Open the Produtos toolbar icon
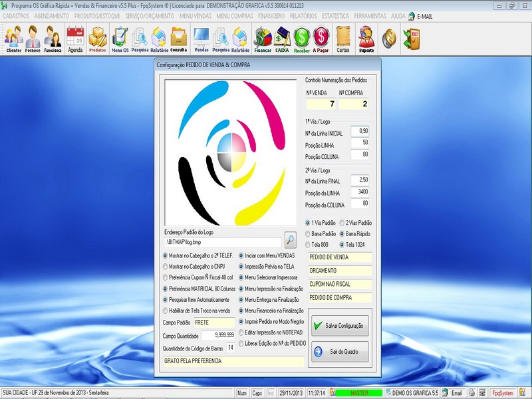 (97, 38)
